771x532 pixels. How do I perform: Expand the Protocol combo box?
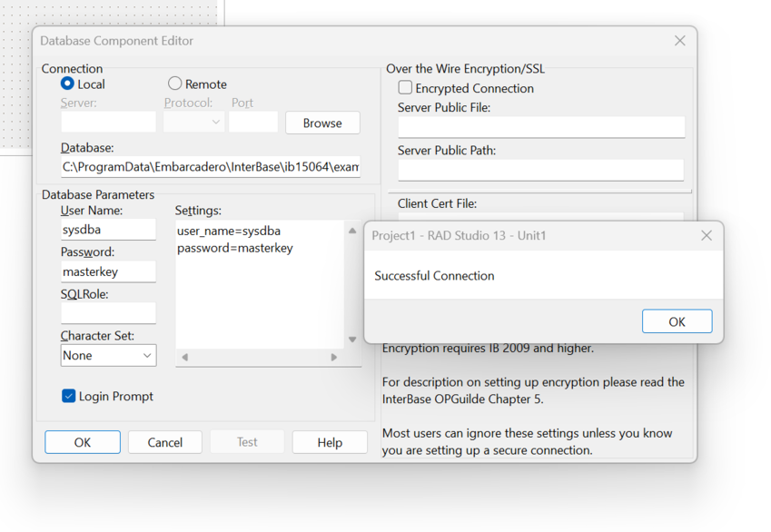(x=194, y=122)
